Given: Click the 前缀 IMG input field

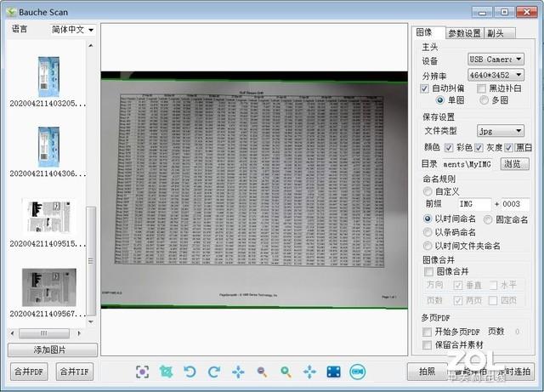Looking at the screenshot, I should [474, 204].
